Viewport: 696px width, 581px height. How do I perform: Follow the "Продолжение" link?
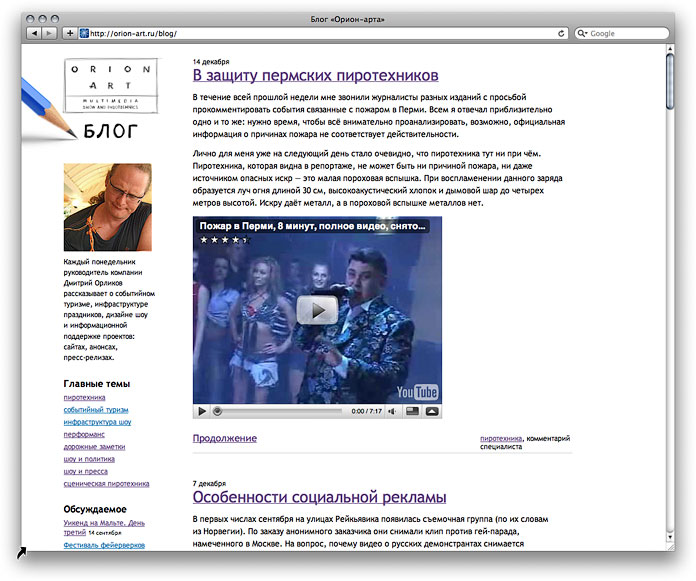tap(224, 438)
